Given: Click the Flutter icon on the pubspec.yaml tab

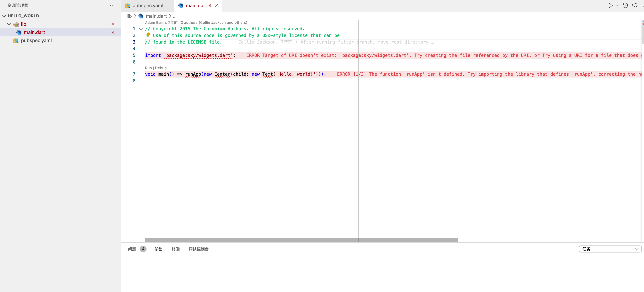Looking at the screenshot, I should [x=128, y=5].
